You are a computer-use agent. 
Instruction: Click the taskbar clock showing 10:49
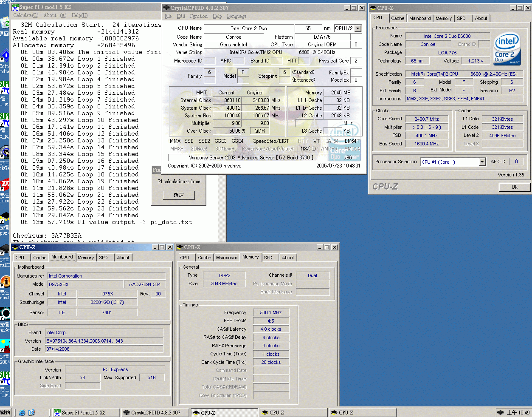pos(518,412)
